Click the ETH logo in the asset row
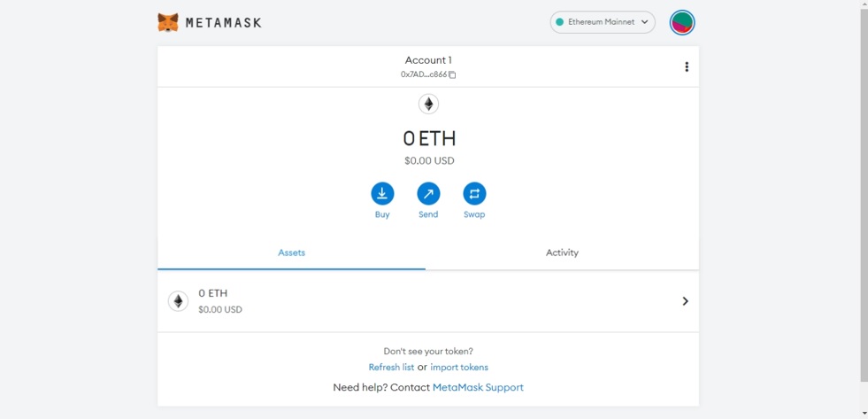The image size is (868, 419). 178,301
